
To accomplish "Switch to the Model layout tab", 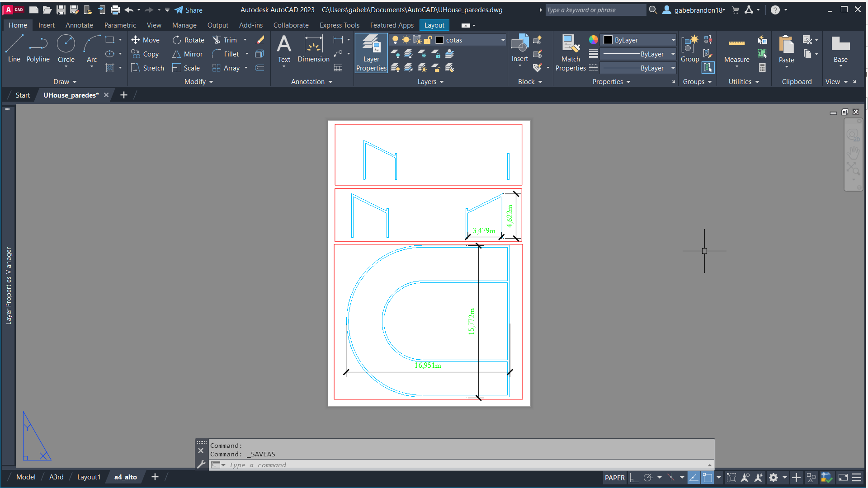I will [x=26, y=477].
